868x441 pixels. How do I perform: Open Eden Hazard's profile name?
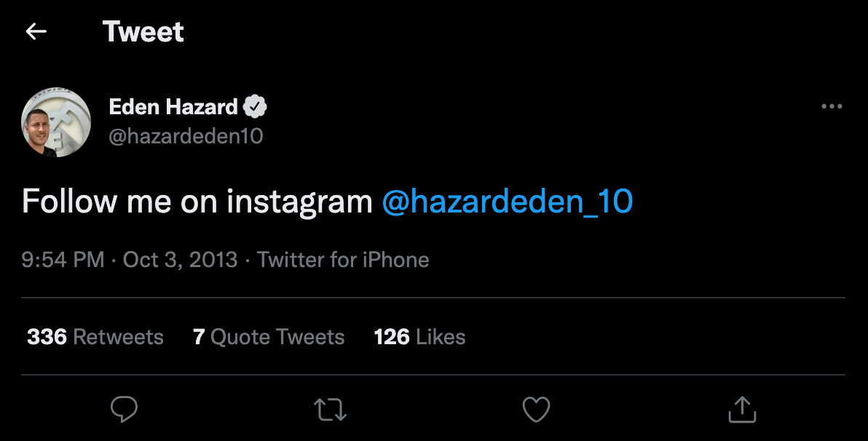[x=175, y=106]
